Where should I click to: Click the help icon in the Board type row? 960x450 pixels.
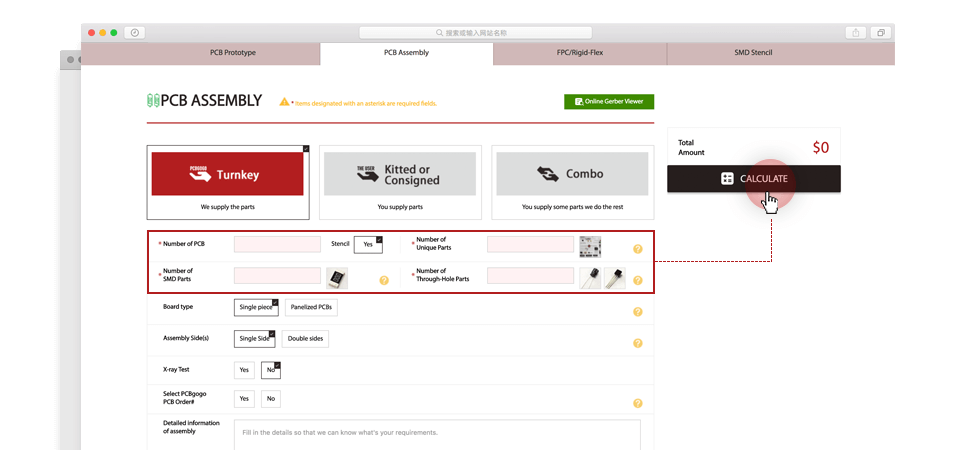coord(637,312)
